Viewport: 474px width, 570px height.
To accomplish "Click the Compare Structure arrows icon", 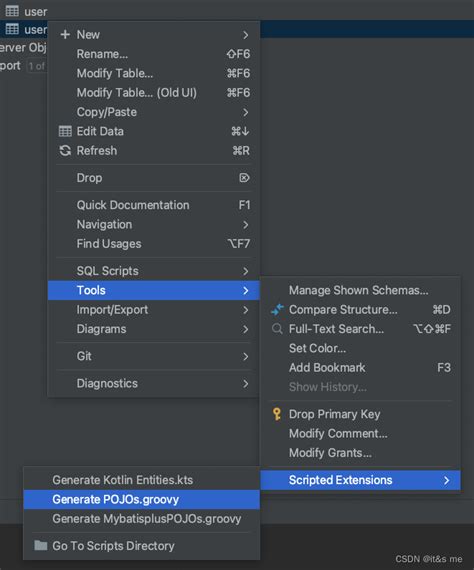I will tap(277, 310).
